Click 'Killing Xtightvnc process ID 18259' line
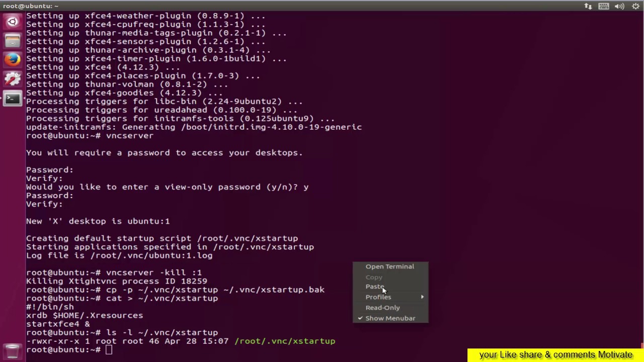 (117, 281)
